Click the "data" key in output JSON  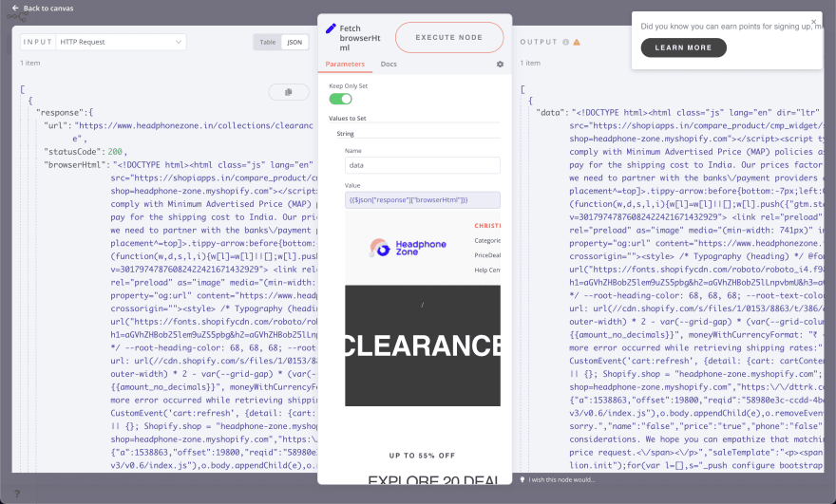tap(551, 112)
